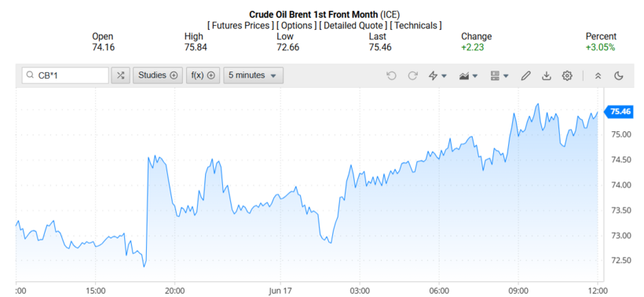Click the f(x) expressions button
The width and height of the screenshot is (644, 297).
203,75
